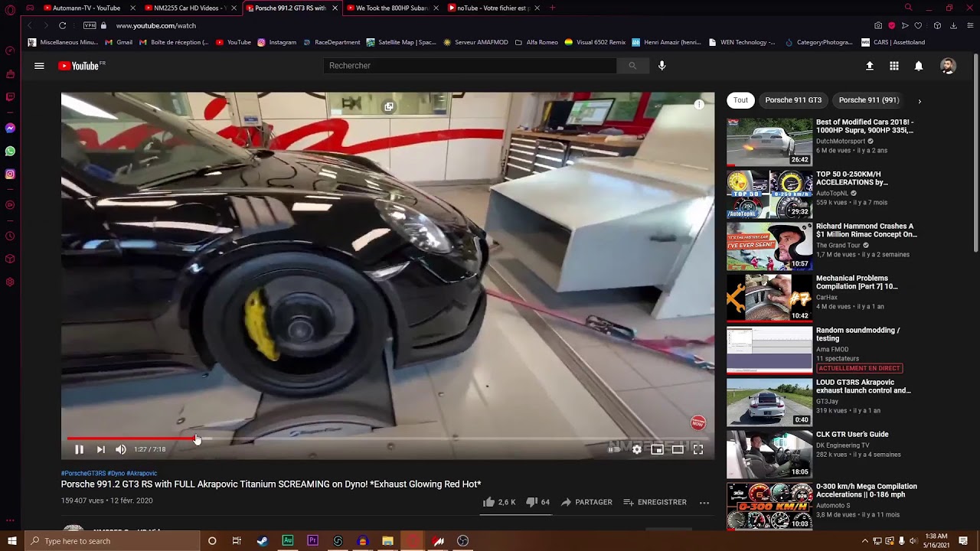Mute the video volume
The width and height of the screenshot is (980, 551).
[x=120, y=449]
